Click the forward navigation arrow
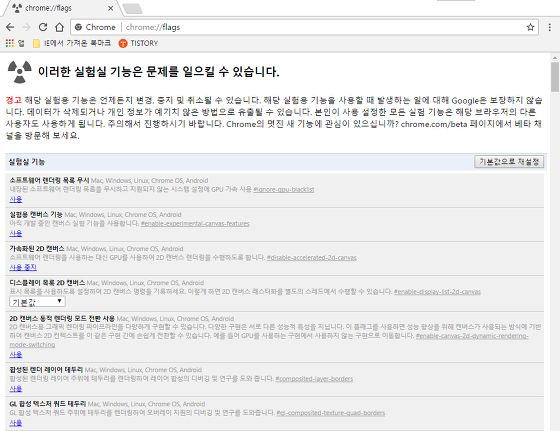560x431 pixels. point(26,27)
